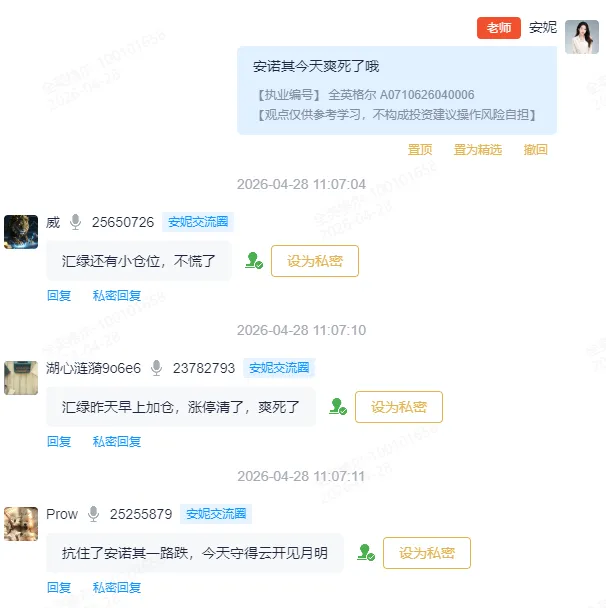Set Prow's message as 设为私密

426,553
